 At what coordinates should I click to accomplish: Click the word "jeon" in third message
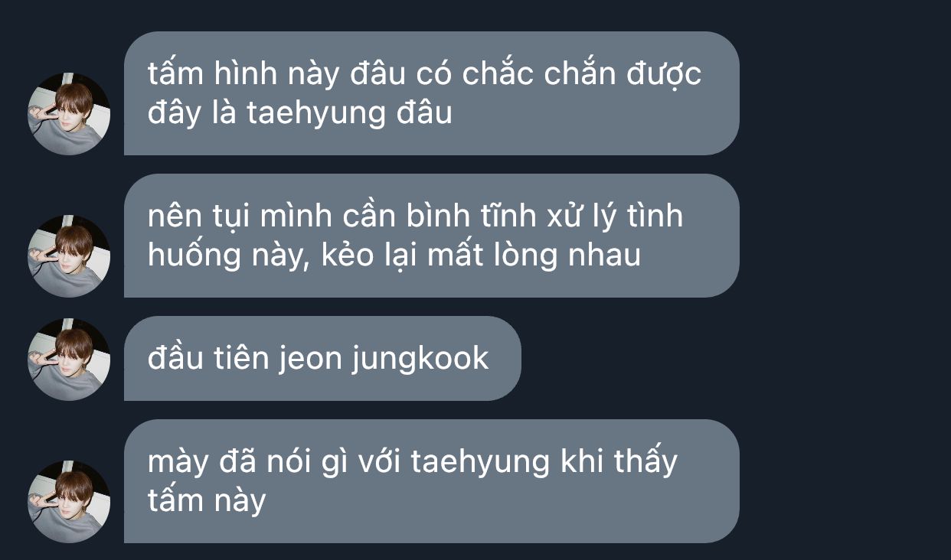[x=309, y=360]
